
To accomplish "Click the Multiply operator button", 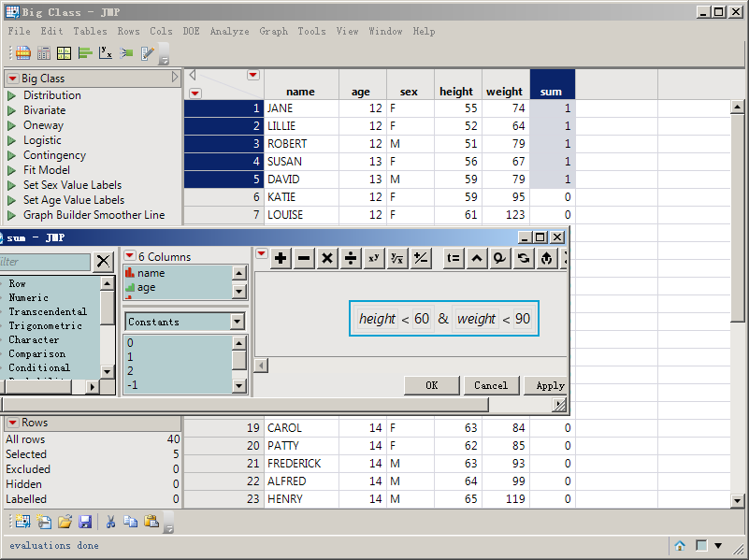I will tap(327, 259).
